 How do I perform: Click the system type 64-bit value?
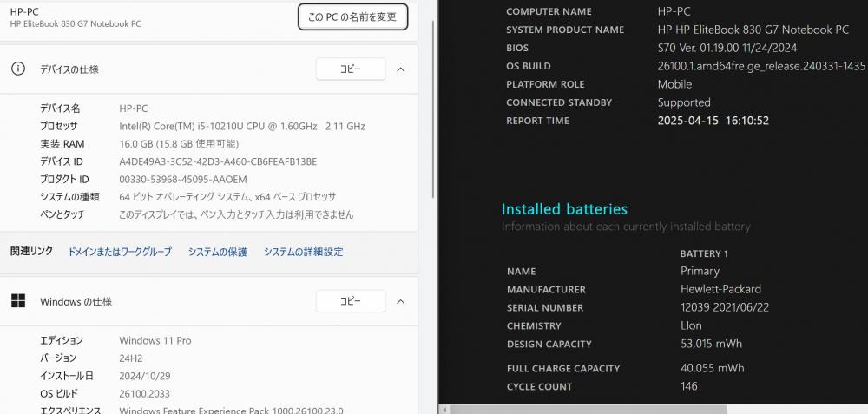(x=227, y=197)
